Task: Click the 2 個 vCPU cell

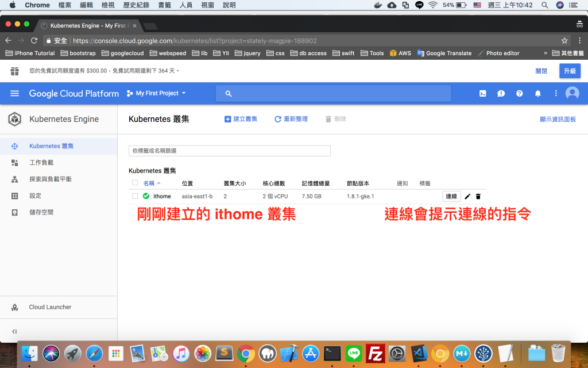Action: click(275, 196)
